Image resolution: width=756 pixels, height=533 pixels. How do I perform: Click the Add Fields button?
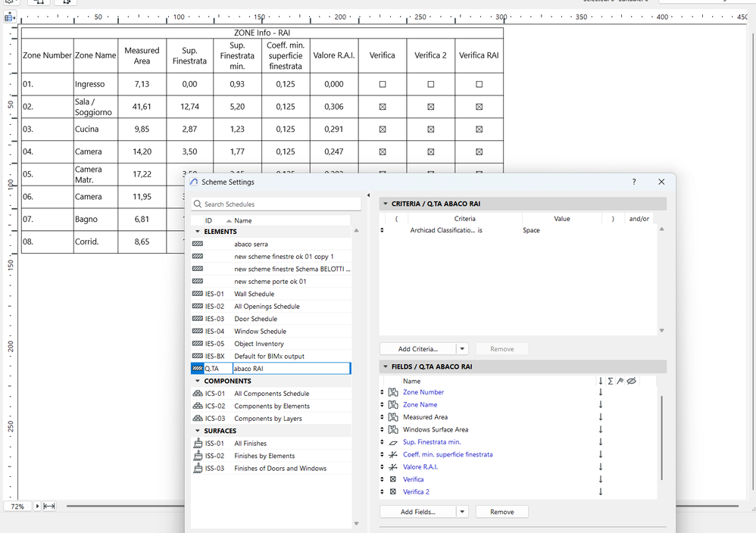(418, 511)
